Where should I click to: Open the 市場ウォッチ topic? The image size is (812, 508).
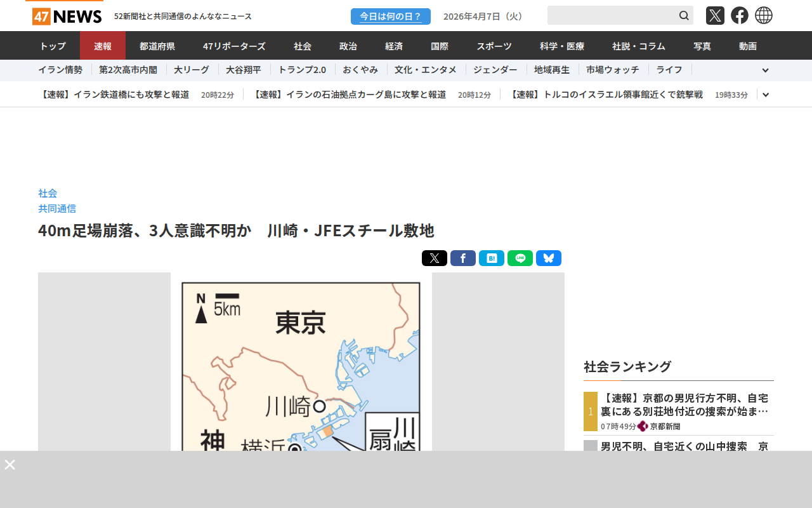point(613,70)
